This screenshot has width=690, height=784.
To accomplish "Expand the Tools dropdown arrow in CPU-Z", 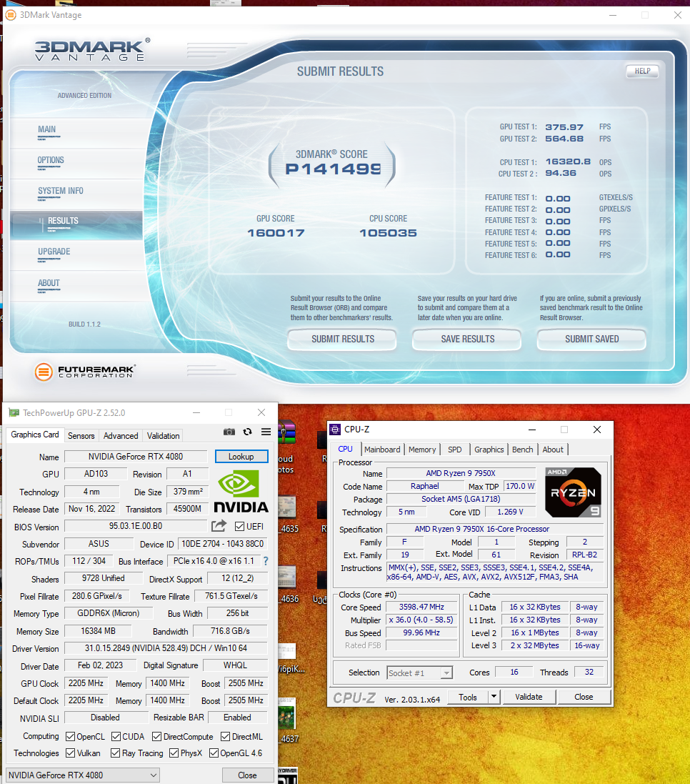I will pos(494,697).
